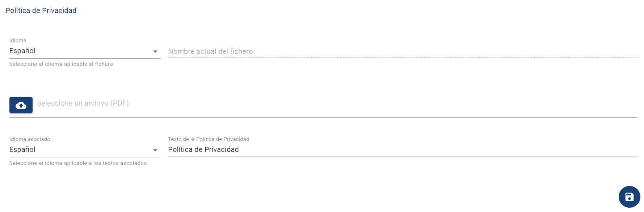Click hint "Seleccione el idioma aplicable al fichero"

(61, 64)
